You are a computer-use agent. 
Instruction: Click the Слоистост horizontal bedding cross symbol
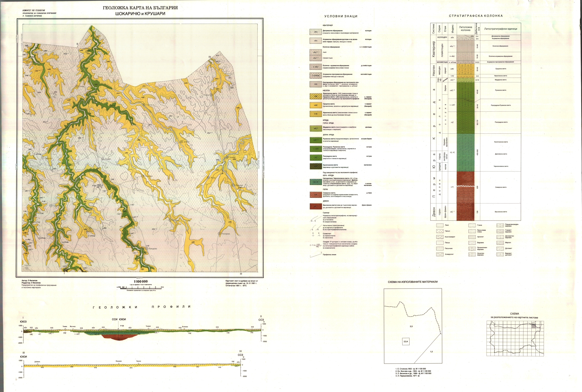pyautogui.click(x=313, y=235)
